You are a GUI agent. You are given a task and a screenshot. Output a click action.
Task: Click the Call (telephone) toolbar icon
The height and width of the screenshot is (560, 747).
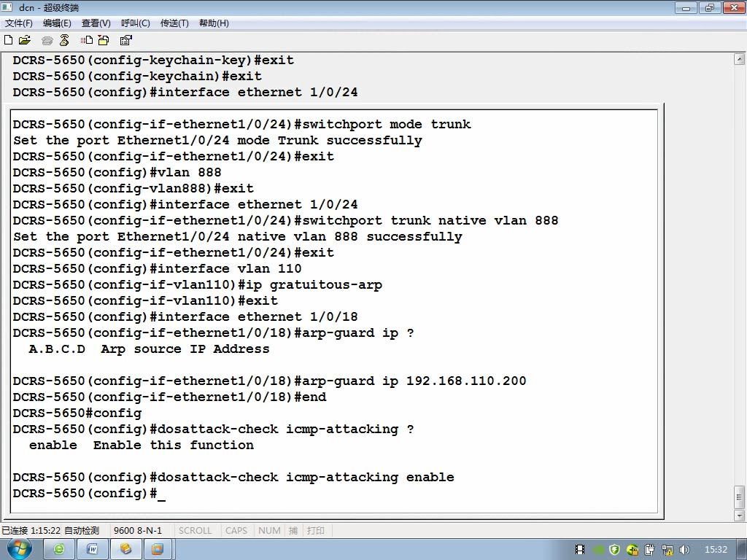pyautogui.click(x=47, y=41)
